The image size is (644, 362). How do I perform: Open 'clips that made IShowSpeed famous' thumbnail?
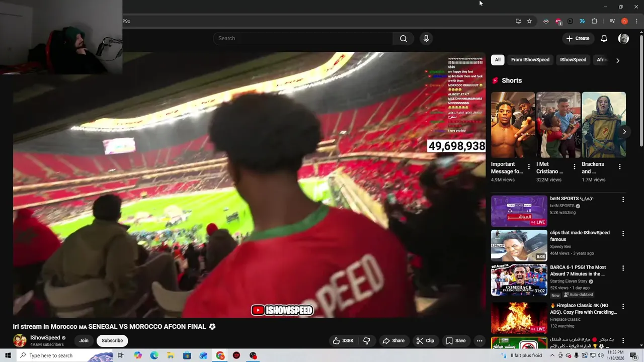[x=519, y=245]
